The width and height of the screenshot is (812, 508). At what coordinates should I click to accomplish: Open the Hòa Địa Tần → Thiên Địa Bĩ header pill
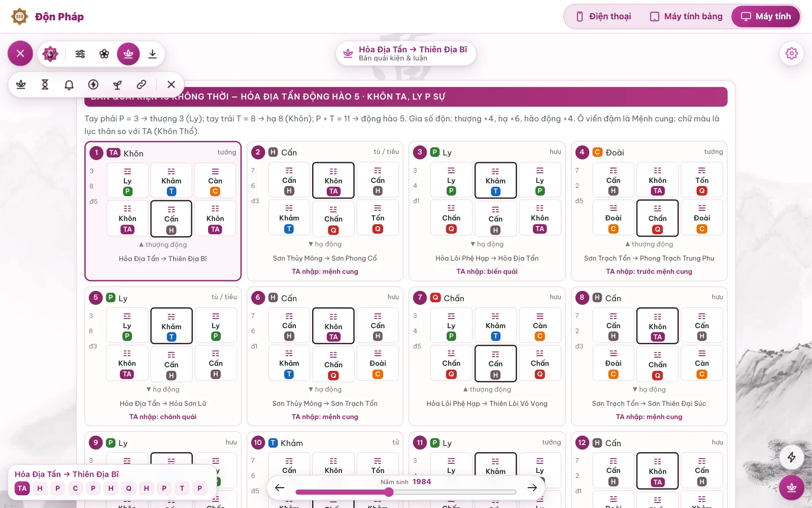click(406, 53)
